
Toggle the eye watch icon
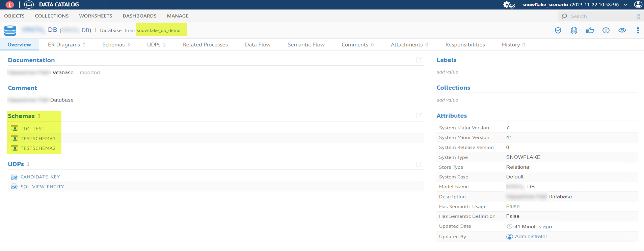(x=622, y=31)
